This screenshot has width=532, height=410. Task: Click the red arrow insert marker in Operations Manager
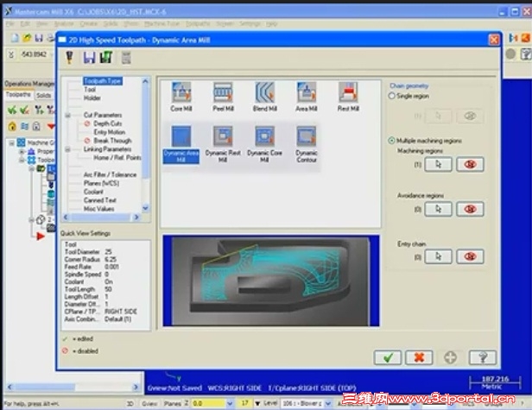[41, 236]
